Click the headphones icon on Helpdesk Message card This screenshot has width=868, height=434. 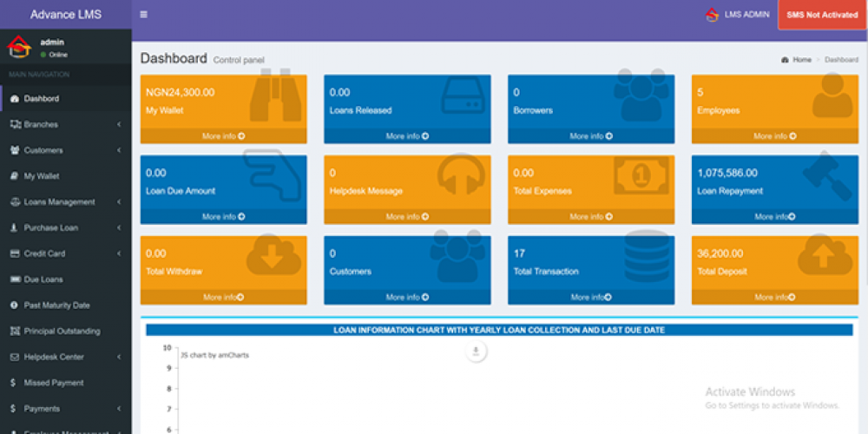(460, 178)
